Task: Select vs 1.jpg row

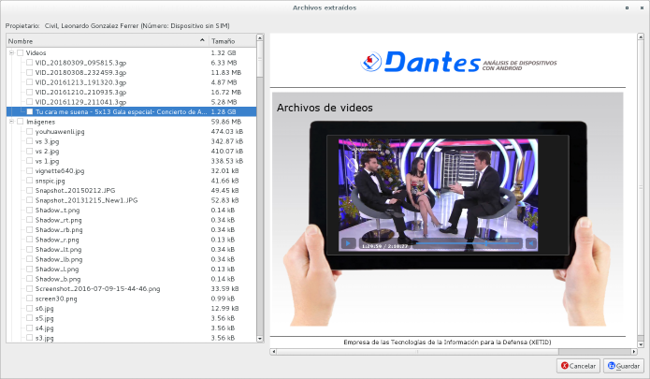Action: point(131,161)
